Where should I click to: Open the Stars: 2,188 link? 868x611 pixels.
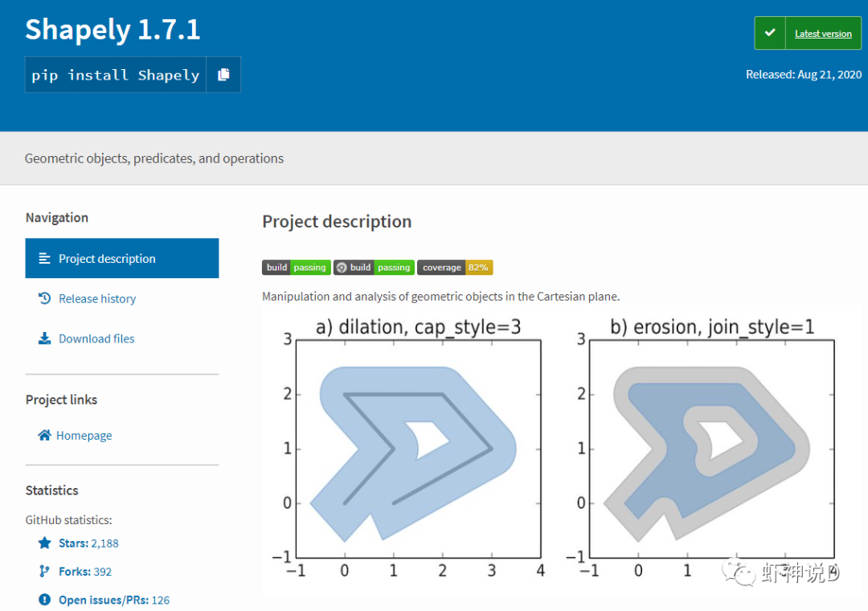(88, 543)
